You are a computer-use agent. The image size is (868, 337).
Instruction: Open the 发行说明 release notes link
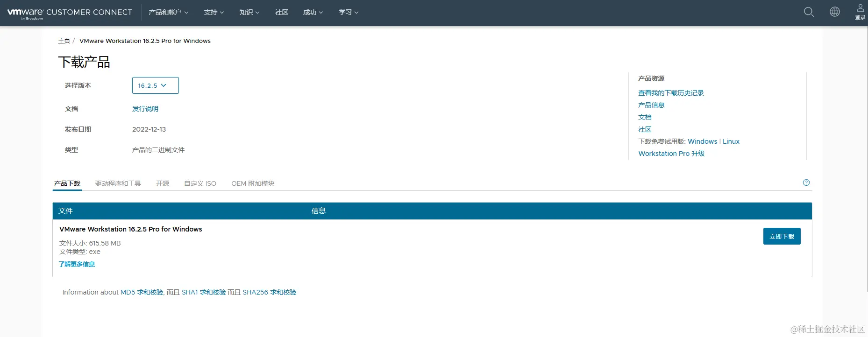click(145, 109)
